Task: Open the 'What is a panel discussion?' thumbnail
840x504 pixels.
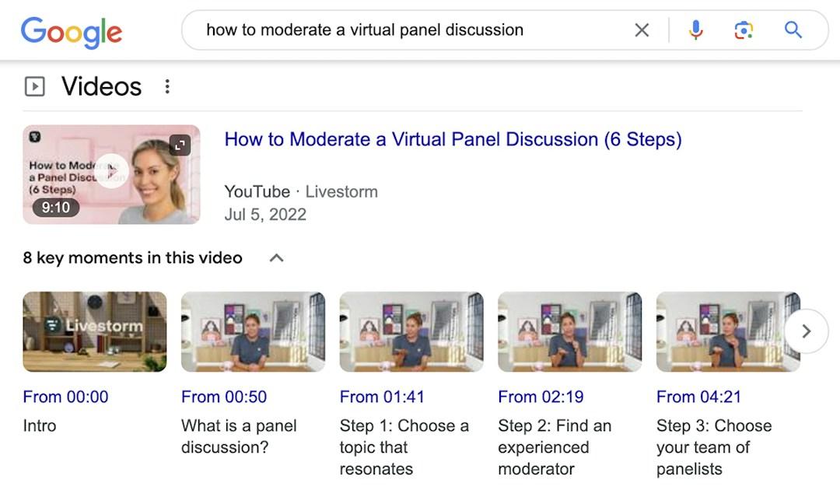Action: tap(253, 331)
